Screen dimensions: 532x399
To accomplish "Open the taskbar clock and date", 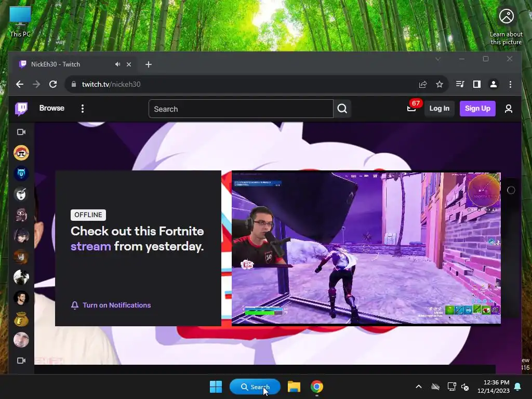I will pos(494,387).
